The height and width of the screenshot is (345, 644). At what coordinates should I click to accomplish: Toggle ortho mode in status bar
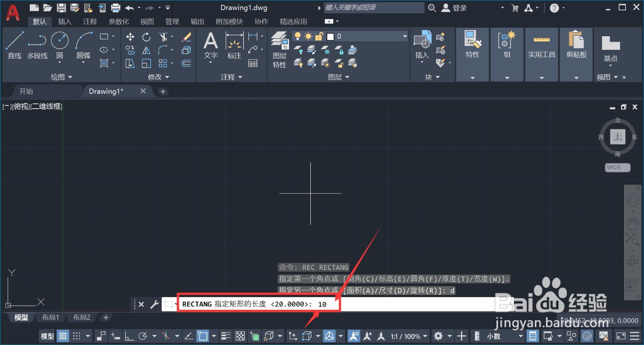[129, 336]
